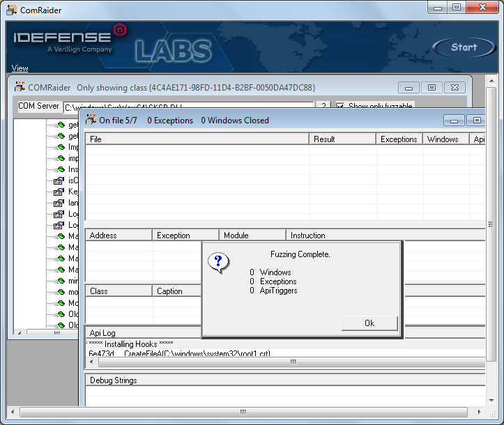The width and height of the screenshot is (504, 425).
Task: Click the main window vertical scrollbar thumb
Action: click(491, 224)
